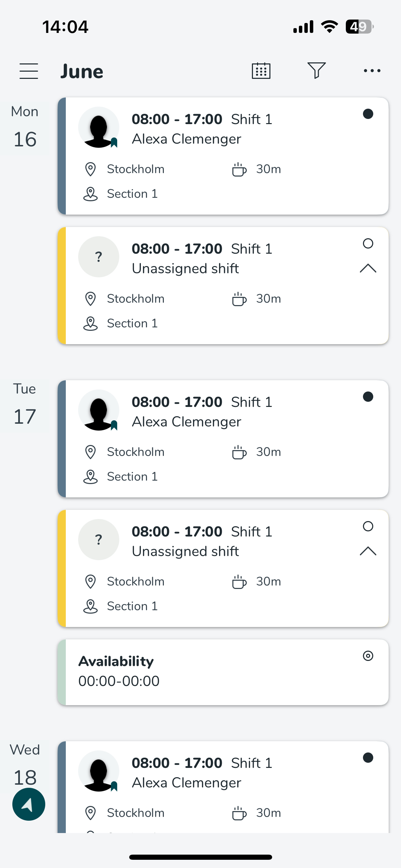
Task: Select the June month title
Action: (x=82, y=72)
